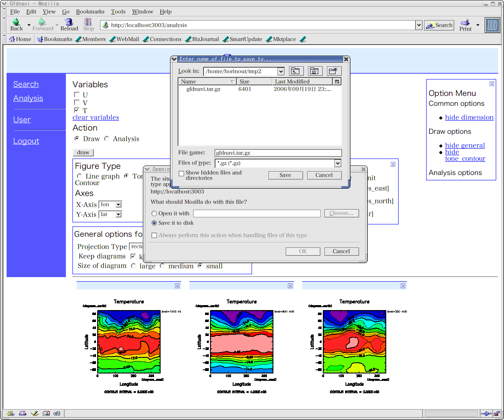Close the Option Menu panel
The image size is (504, 420).
tap(492, 84)
